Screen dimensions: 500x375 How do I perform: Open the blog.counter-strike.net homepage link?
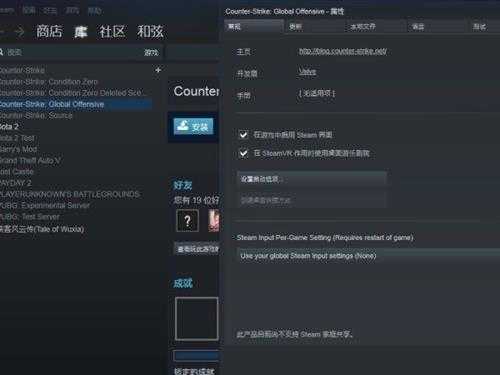[343, 51]
